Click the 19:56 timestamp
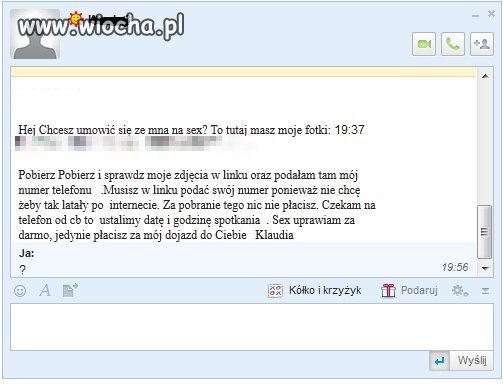The width and height of the screenshot is (503, 384). point(455,267)
